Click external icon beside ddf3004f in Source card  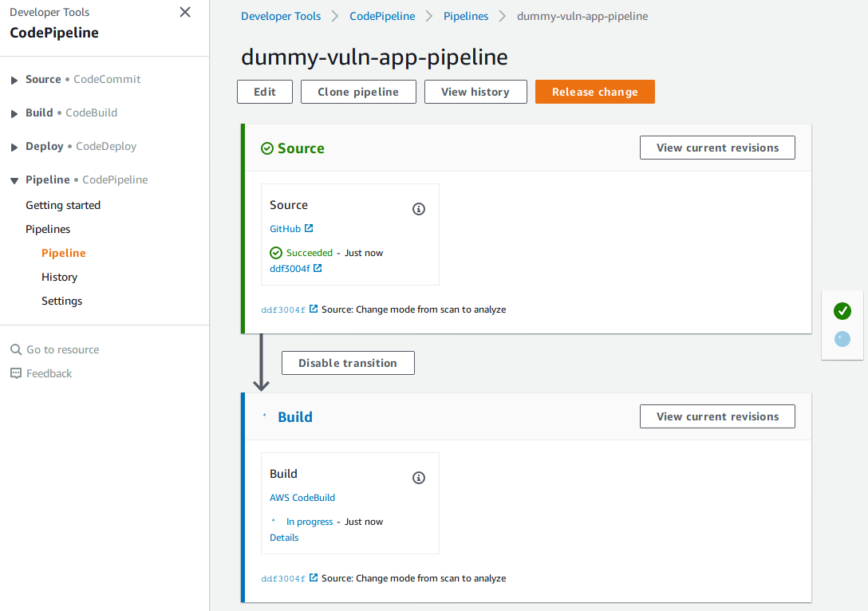(318, 268)
